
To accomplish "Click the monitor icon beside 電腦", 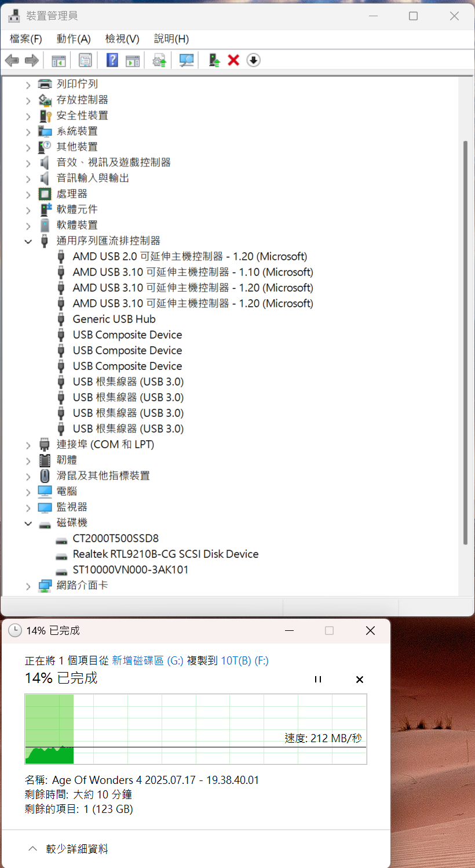I will 45,491.
